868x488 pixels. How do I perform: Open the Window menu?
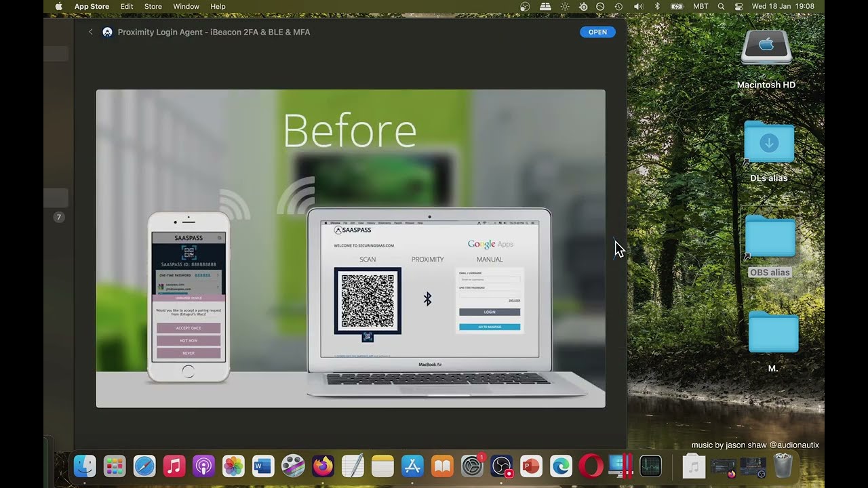(x=186, y=6)
